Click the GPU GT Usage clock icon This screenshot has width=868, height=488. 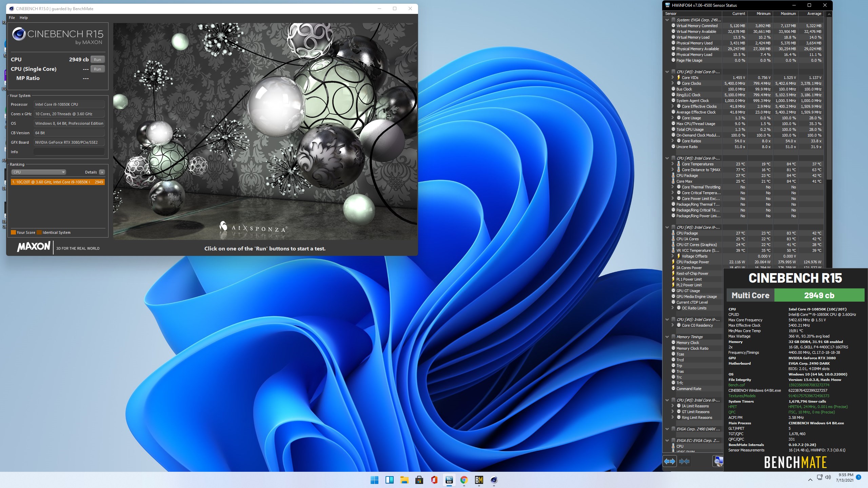pos(673,291)
